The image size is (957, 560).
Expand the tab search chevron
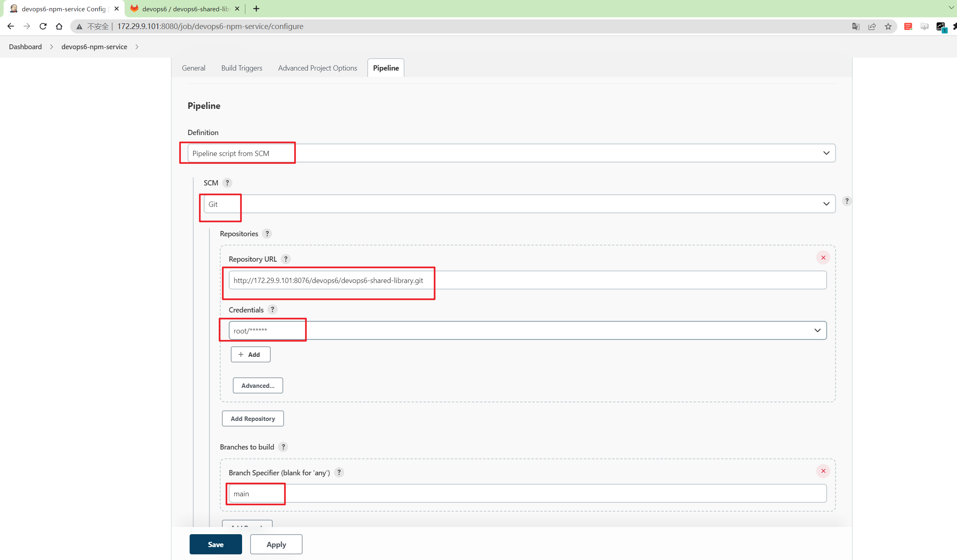point(951,8)
